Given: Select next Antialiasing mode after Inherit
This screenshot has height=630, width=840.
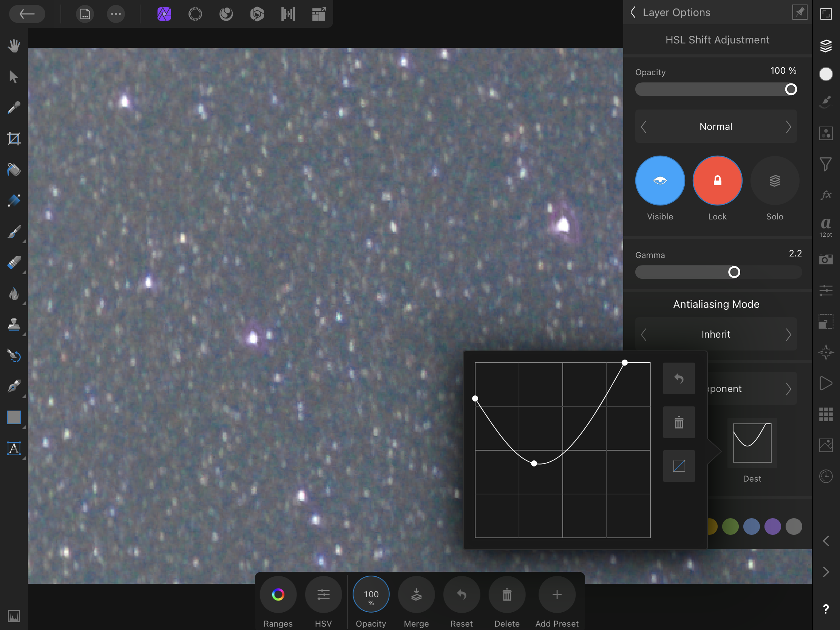Looking at the screenshot, I should (x=788, y=334).
